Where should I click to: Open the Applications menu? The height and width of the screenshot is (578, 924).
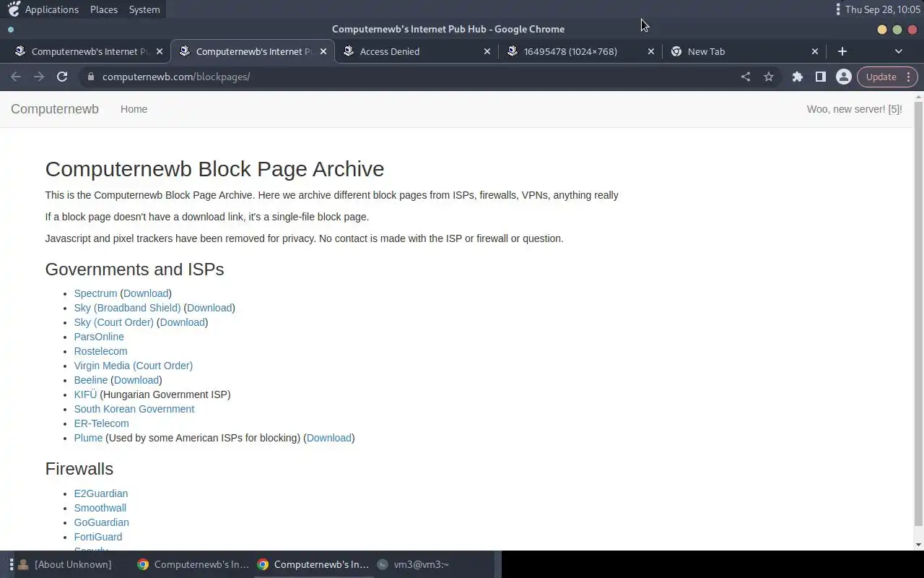point(52,9)
